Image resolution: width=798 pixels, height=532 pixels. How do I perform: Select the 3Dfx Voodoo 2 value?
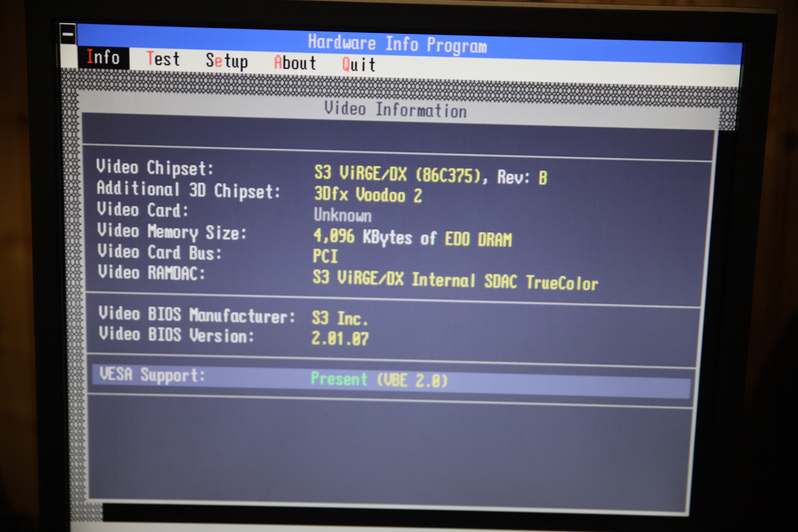pos(368,195)
